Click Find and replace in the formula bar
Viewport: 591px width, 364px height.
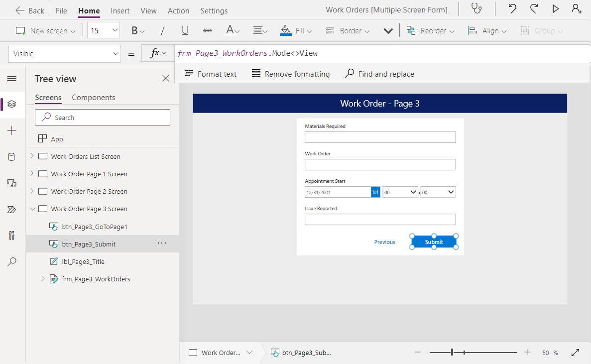[379, 74]
